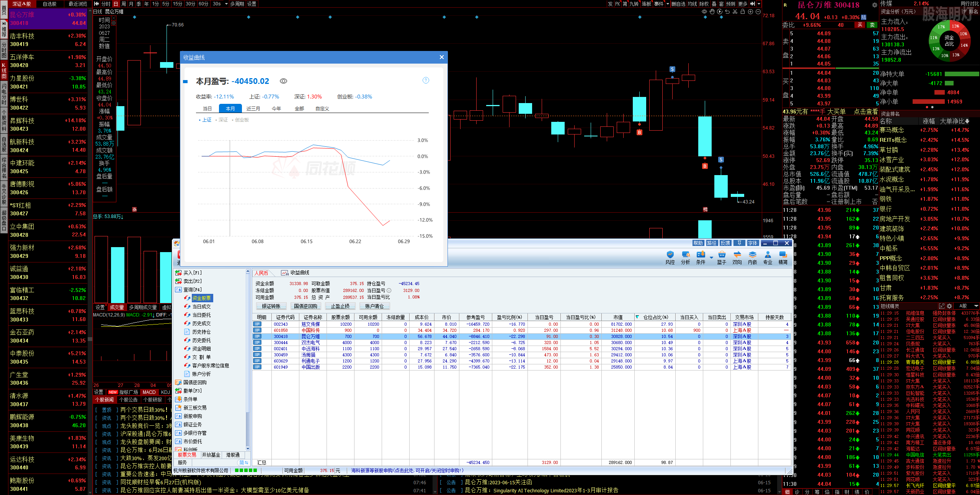The image size is (980, 495).
Task: Sort by 大单净比 column arrow
Action: coord(967,121)
